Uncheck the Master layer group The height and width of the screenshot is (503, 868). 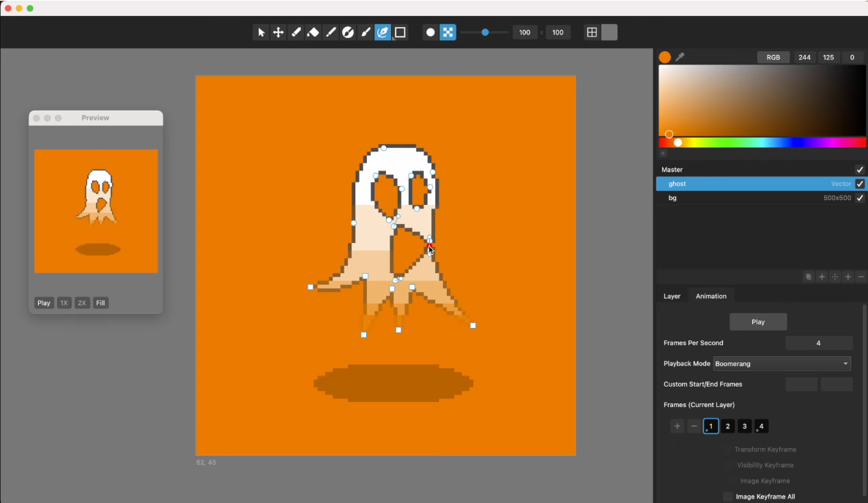pyautogui.click(x=860, y=170)
